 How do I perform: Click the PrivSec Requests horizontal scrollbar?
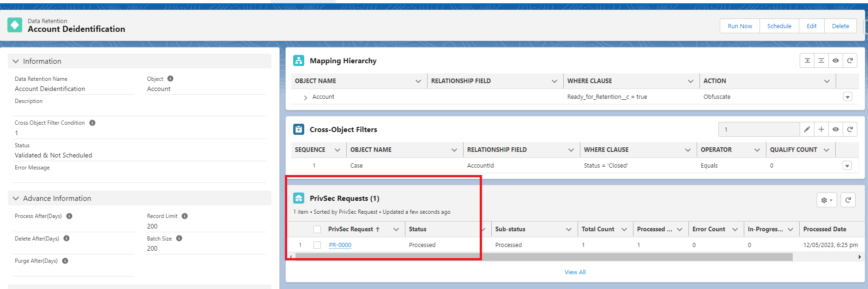pos(544,257)
